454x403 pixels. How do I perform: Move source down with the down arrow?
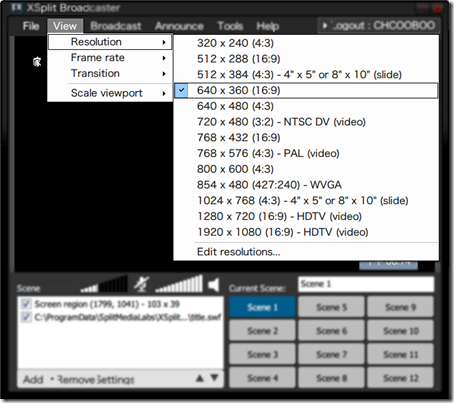click(x=215, y=378)
